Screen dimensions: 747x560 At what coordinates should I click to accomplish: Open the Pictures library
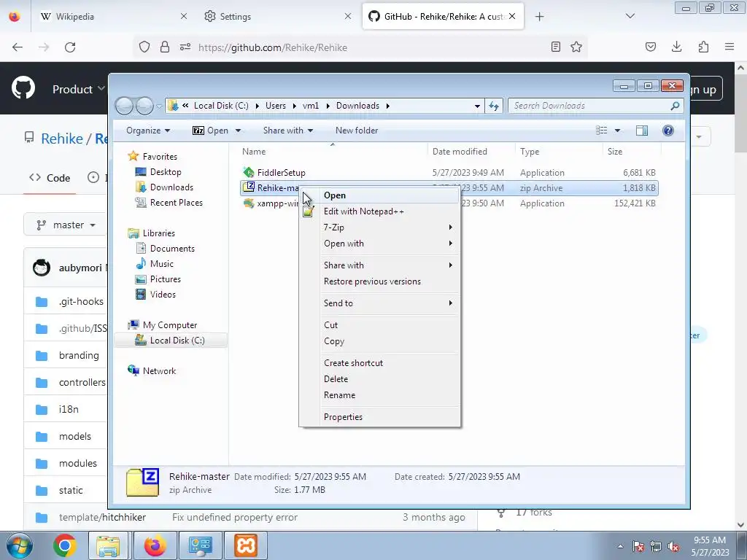tap(166, 279)
